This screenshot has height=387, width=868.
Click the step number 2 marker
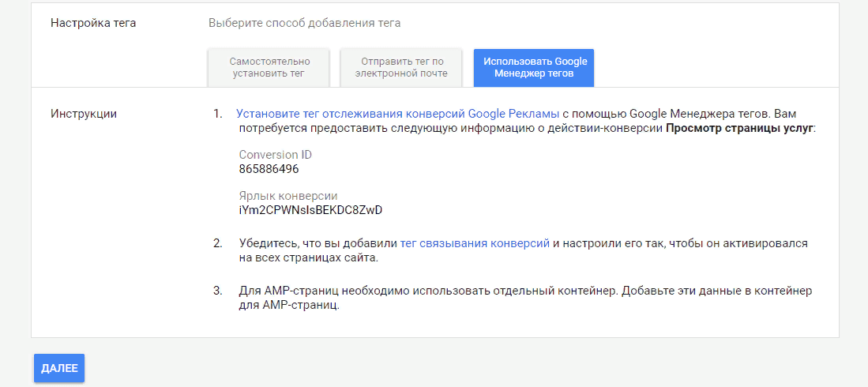tap(218, 243)
